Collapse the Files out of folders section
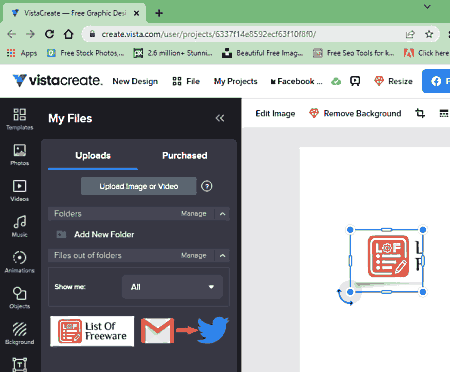Viewport: 450px width, 372px height. [222, 256]
